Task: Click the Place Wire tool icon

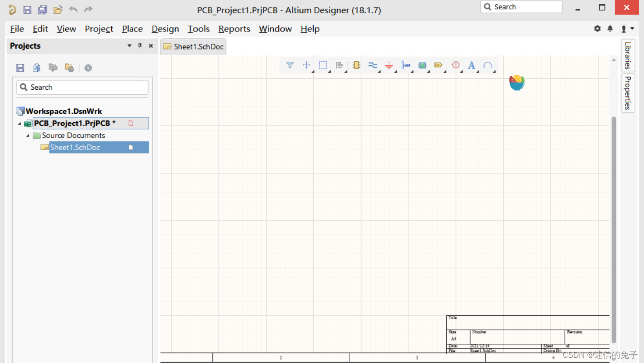Action: (372, 65)
